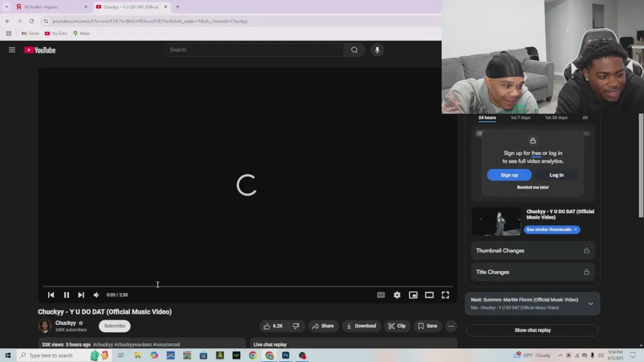Image resolution: width=644 pixels, height=362 pixels.
Task: Select the 24 hours analytics tab
Action: tap(487, 118)
